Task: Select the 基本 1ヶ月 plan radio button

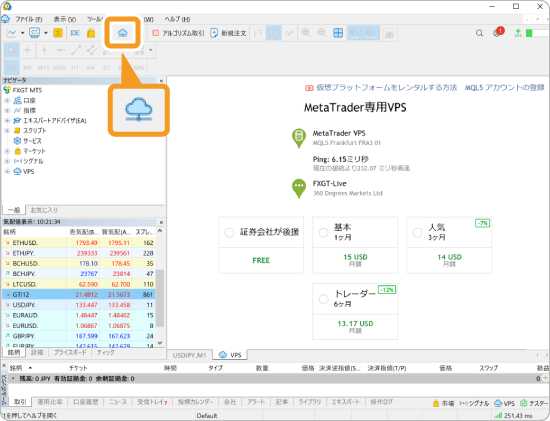Action: 323,232
